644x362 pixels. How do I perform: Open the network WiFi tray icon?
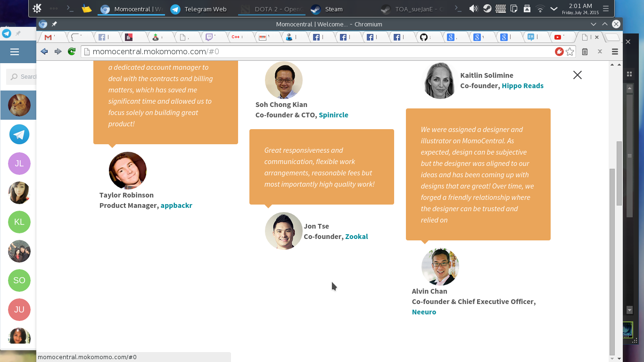pos(541,8)
